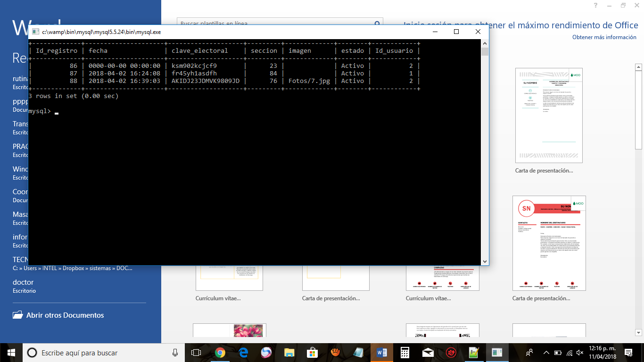Click the console window title path text

point(102,32)
